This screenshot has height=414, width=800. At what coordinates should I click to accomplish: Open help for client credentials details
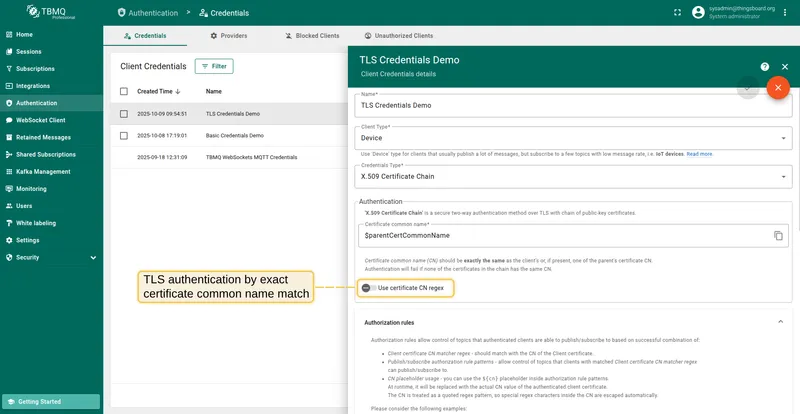click(x=764, y=67)
